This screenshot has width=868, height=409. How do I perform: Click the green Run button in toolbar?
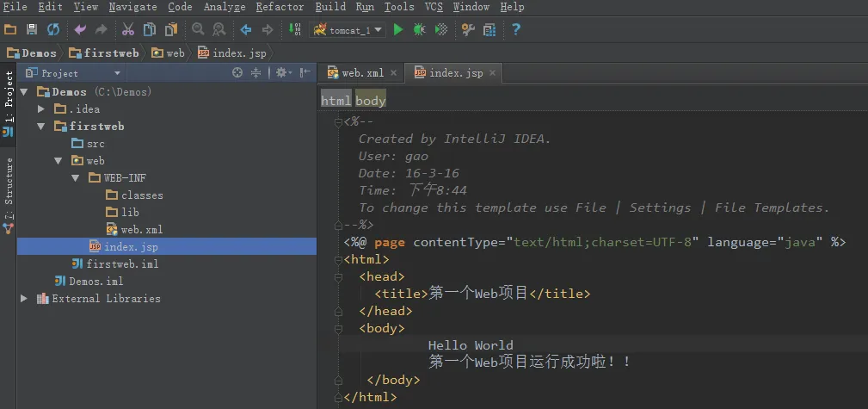coord(397,30)
